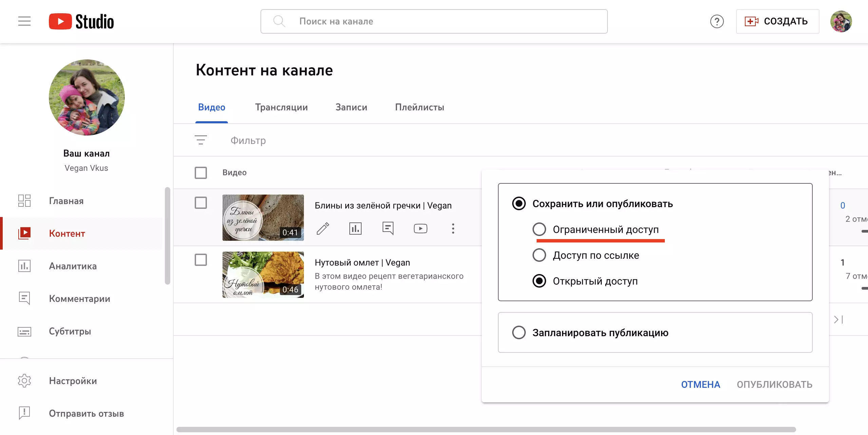Click comment count 0 for Блины video
Image resolution: width=868 pixels, height=435 pixels.
click(x=843, y=205)
